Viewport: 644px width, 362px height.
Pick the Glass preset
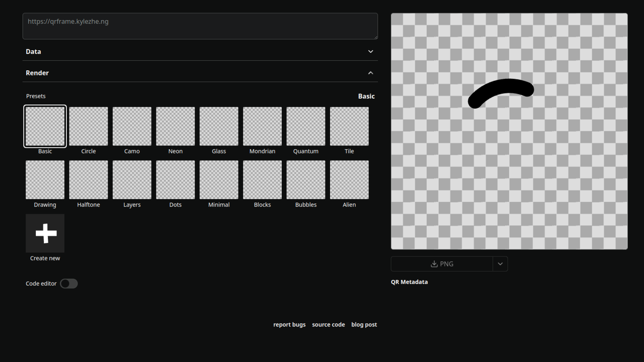(x=219, y=126)
